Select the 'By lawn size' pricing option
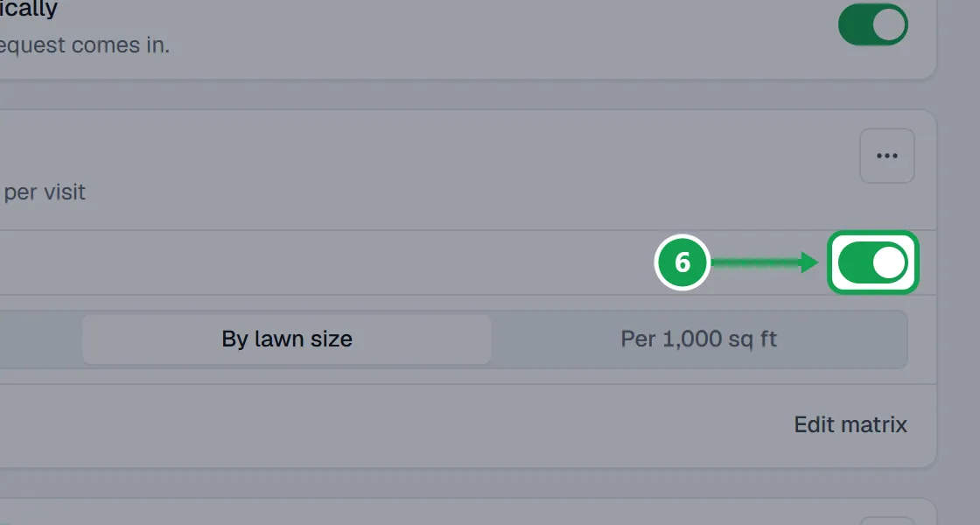 tap(287, 339)
